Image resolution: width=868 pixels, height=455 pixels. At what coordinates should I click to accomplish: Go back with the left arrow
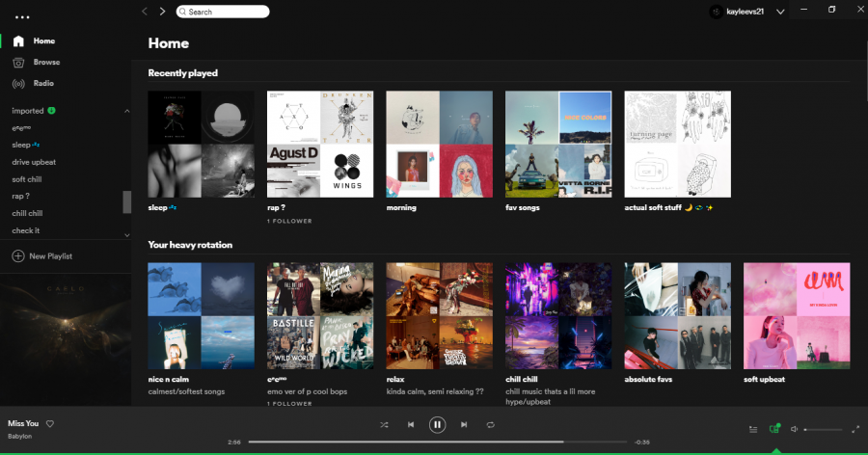point(145,11)
